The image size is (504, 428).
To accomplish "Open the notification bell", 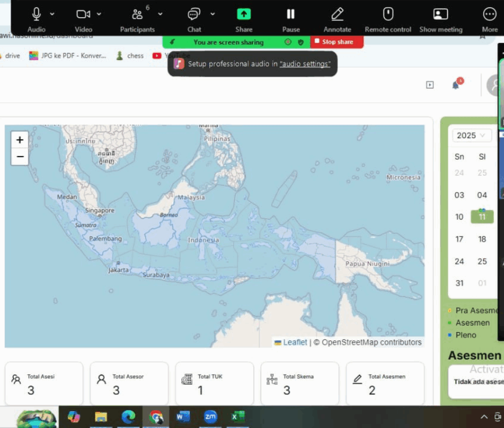I will tap(456, 85).
